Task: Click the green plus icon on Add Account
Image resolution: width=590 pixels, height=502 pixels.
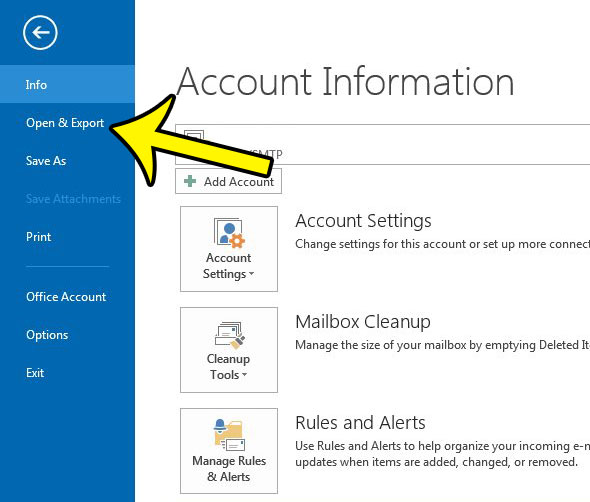Action: click(x=190, y=181)
